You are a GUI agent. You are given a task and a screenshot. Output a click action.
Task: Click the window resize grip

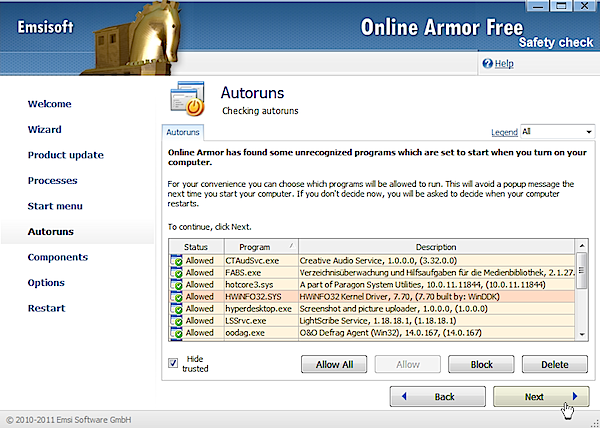[595, 423]
